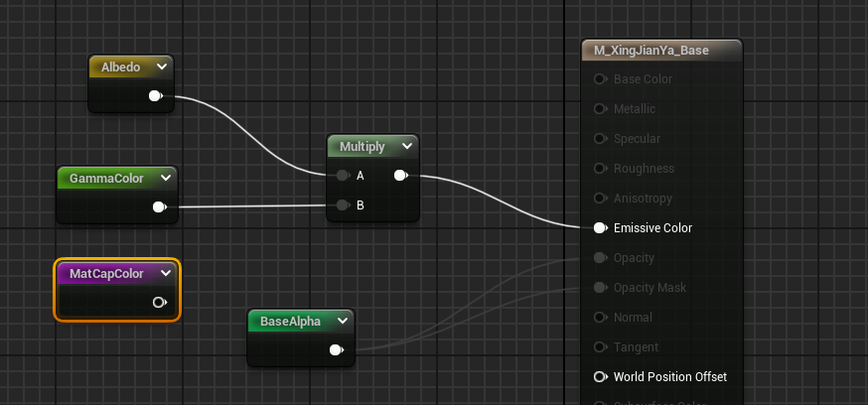The image size is (868, 405).
Task: Click the BaseAlpha node output pin
Action: point(336,349)
